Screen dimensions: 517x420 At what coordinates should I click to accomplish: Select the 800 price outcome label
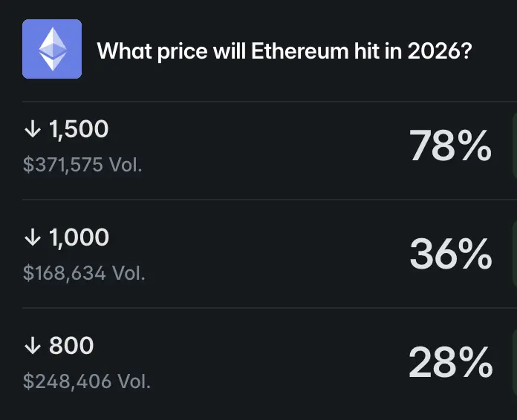coord(71,346)
